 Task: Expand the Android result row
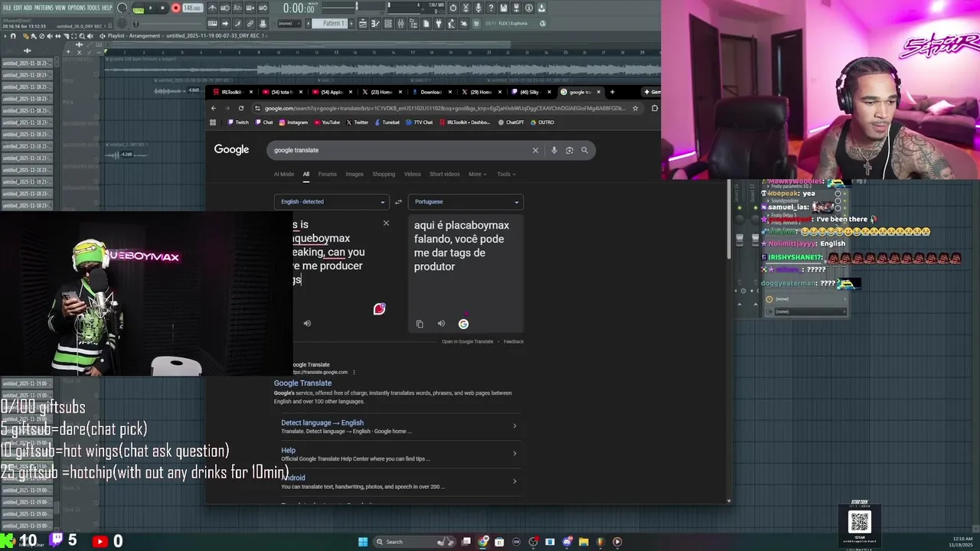pos(398,481)
